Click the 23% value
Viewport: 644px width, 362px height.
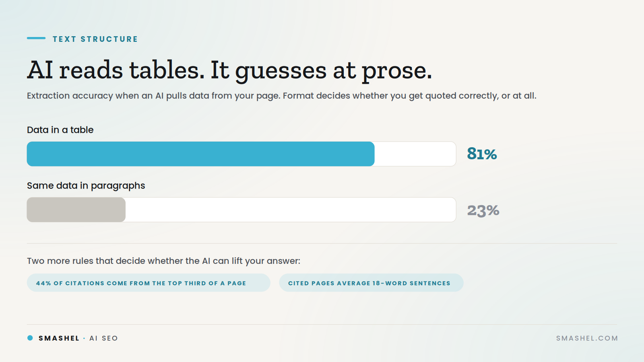click(483, 210)
